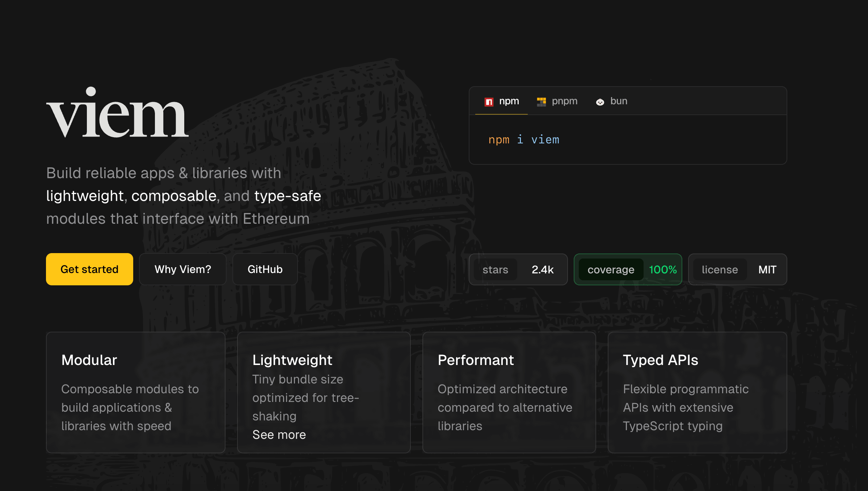Select the Performant card heading
The height and width of the screenshot is (491, 868).
(x=476, y=360)
